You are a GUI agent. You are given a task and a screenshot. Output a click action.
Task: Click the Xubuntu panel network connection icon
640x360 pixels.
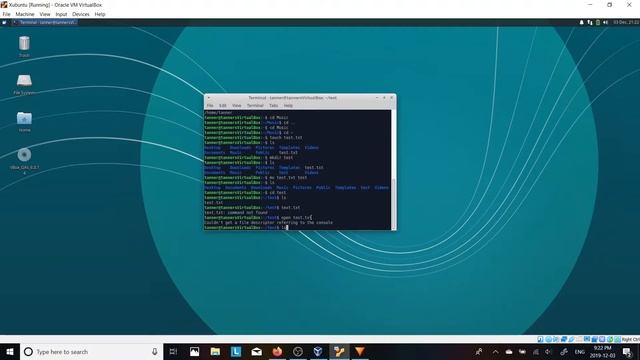pos(590,22)
